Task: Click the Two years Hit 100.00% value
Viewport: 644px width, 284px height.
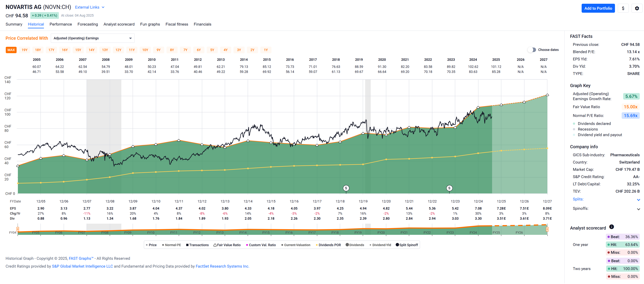Action: pyautogui.click(x=630, y=269)
